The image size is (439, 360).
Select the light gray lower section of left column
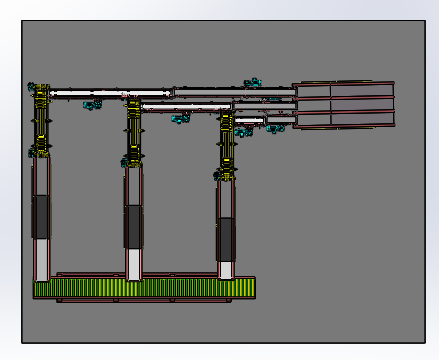coord(42,260)
